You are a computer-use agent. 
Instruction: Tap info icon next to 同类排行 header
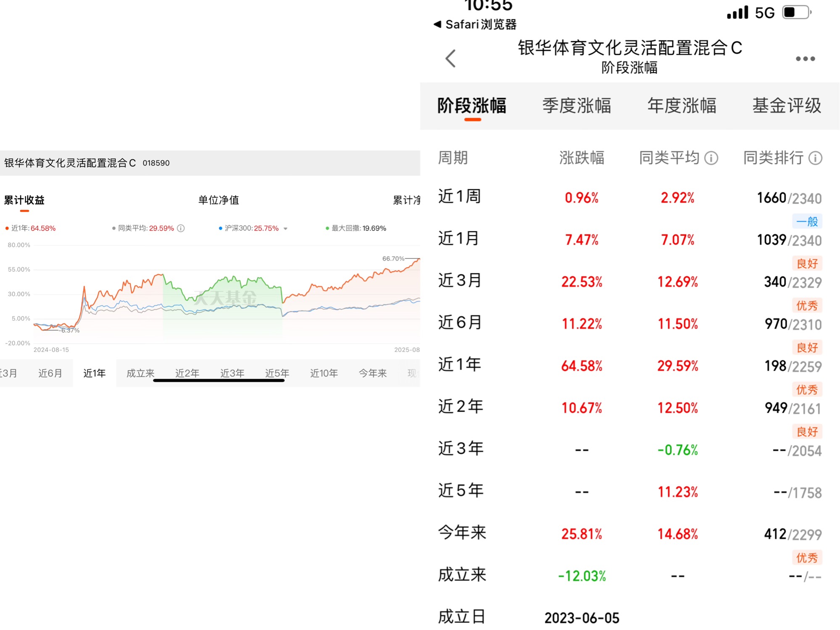point(815,158)
